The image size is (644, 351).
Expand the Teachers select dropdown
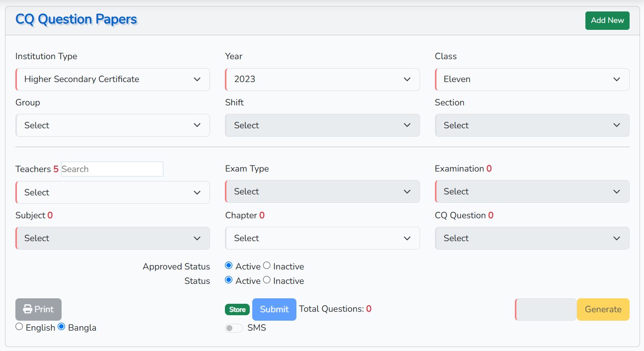113,192
